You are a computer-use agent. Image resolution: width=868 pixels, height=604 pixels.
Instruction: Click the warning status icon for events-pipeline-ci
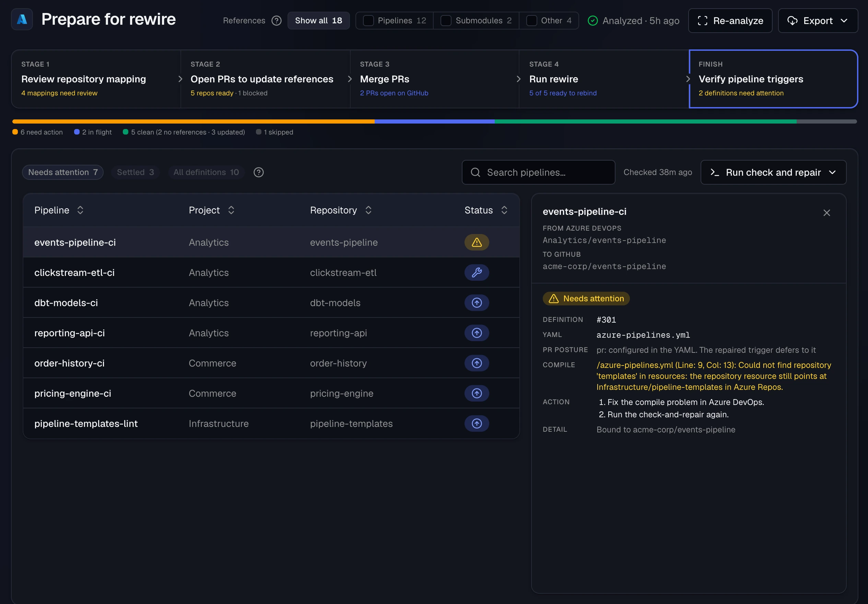(x=476, y=242)
